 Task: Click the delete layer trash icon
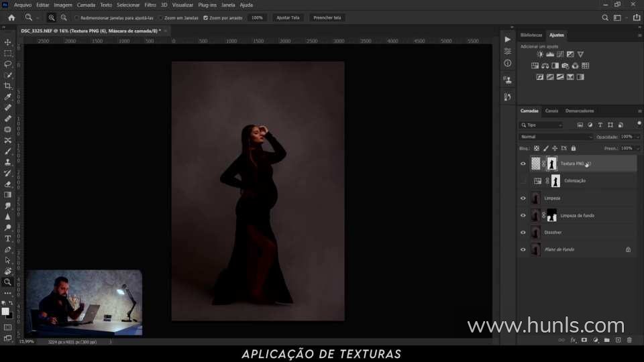click(629, 340)
